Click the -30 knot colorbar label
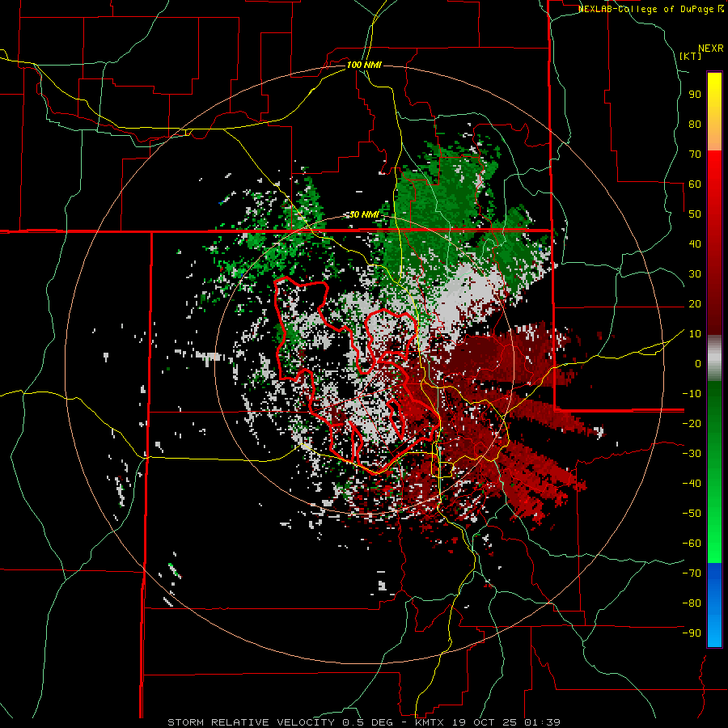 point(692,454)
